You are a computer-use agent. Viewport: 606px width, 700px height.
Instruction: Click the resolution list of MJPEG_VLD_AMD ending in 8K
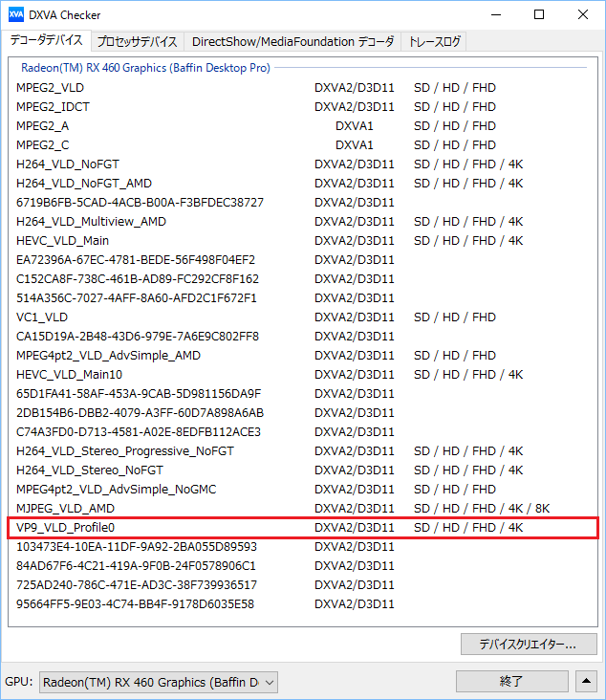482,509
